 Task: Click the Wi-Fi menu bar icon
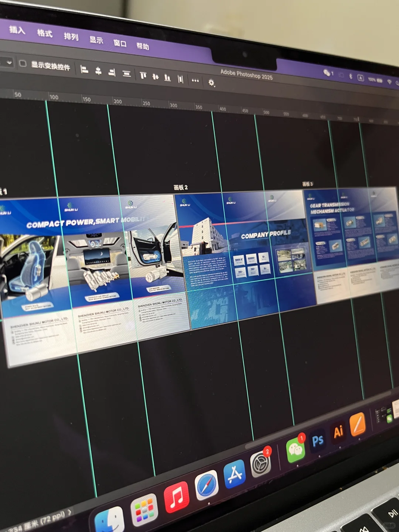coord(389,82)
